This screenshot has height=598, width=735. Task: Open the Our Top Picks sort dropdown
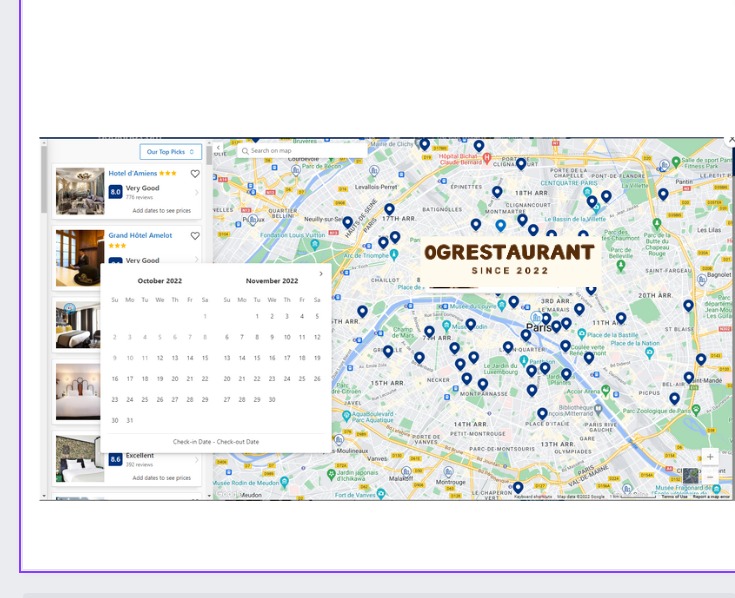pos(171,152)
